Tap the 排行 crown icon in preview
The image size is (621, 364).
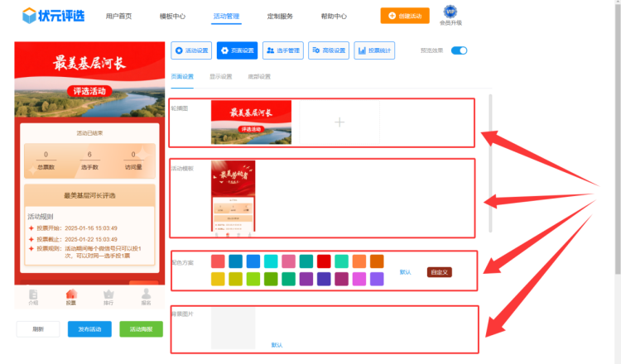coord(108,295)
